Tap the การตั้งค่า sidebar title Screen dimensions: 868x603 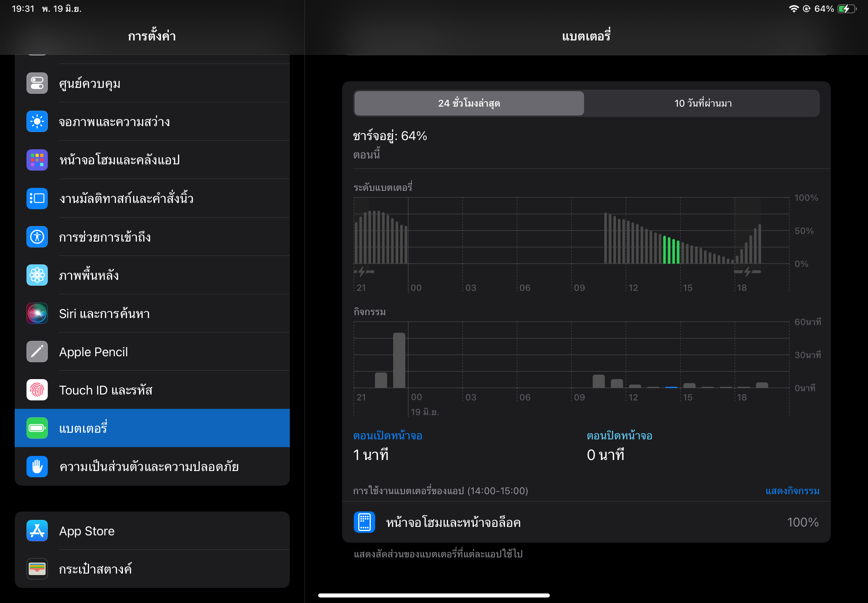(x=152, y=36)
